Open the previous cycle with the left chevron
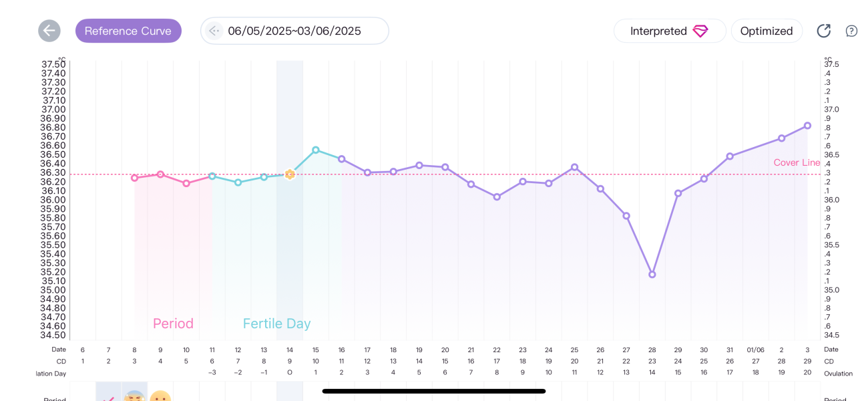This screenshot has height=401, width=868. pos(214,31)
